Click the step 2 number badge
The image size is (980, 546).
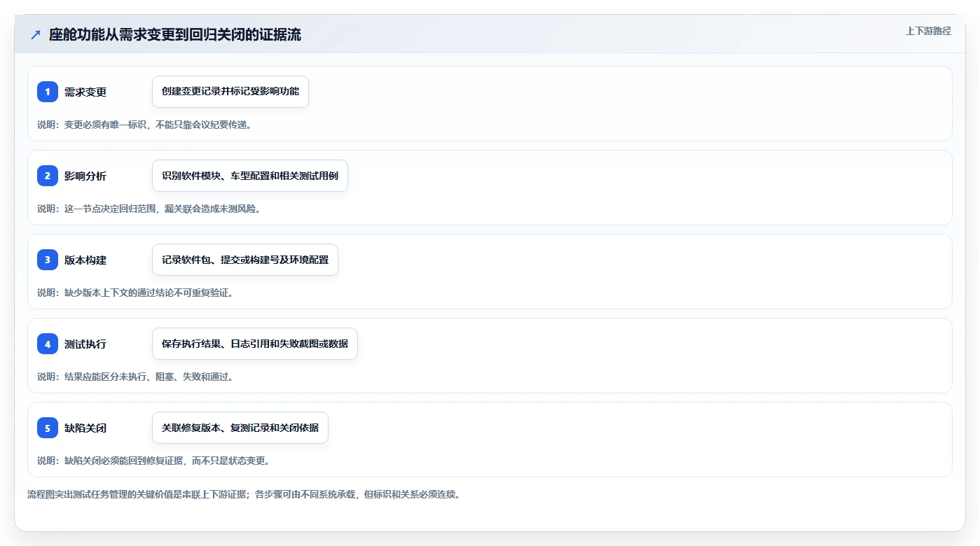point(48,176)
